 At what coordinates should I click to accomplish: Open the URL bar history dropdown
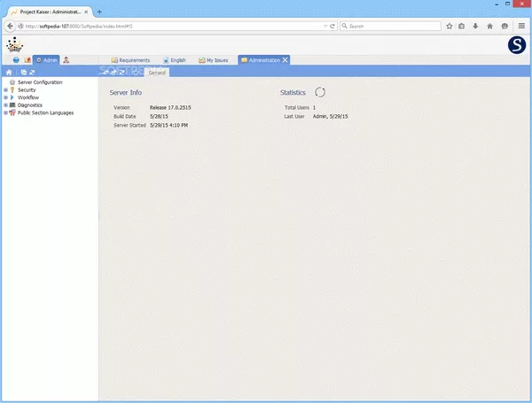(325, 26)
